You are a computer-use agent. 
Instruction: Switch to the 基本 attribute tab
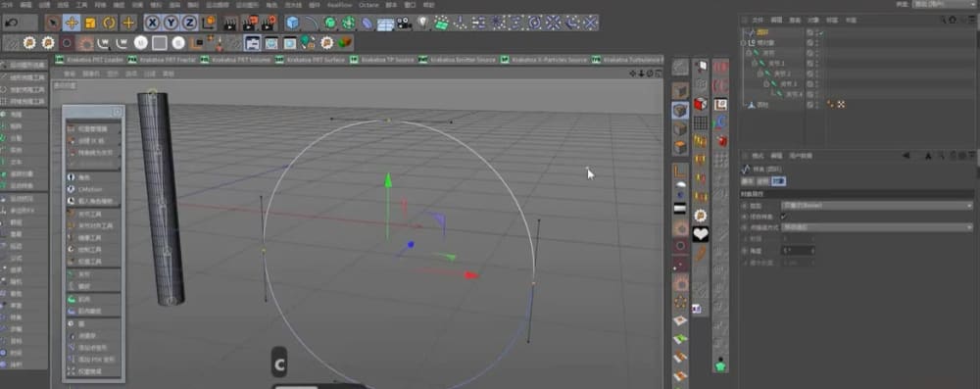[x=748, y=181]
